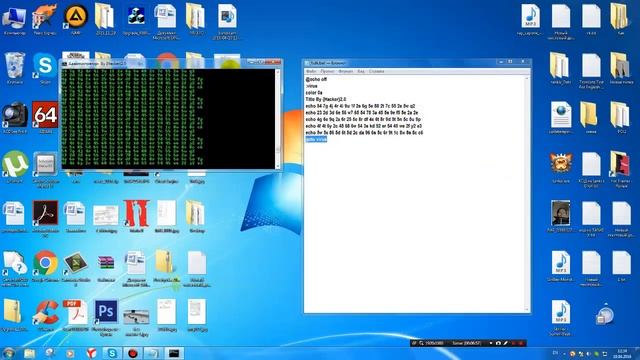Select the Google Chrome desktop shortcut
640x360 pixels.
pyautogui.click(x=45, y=265)
